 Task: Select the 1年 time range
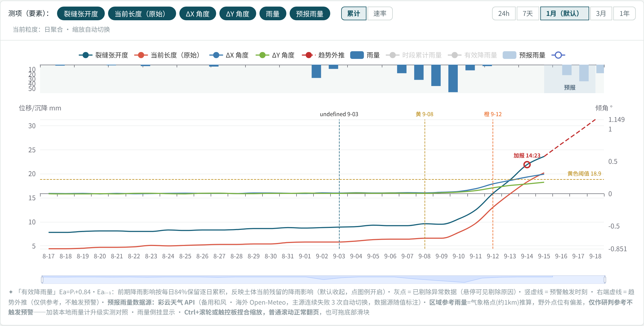[x=625, y=13]
